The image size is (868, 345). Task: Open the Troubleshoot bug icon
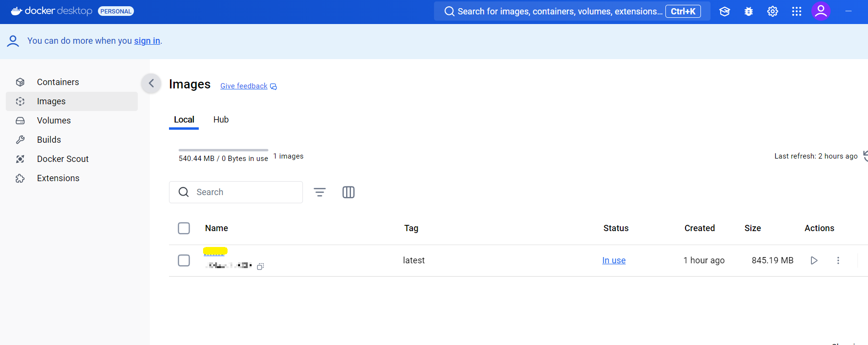748,12
